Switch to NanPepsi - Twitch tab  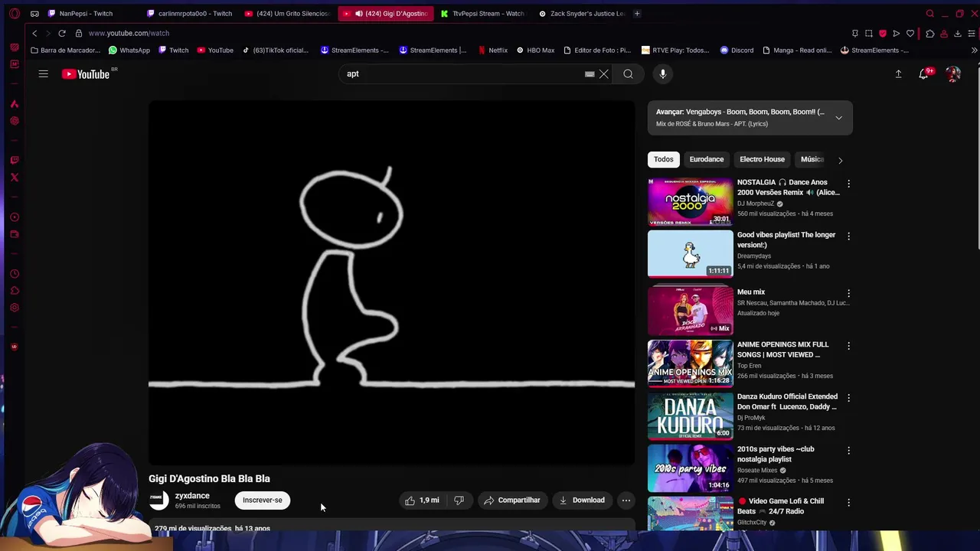pyautogui.click(x=92, y=14)
